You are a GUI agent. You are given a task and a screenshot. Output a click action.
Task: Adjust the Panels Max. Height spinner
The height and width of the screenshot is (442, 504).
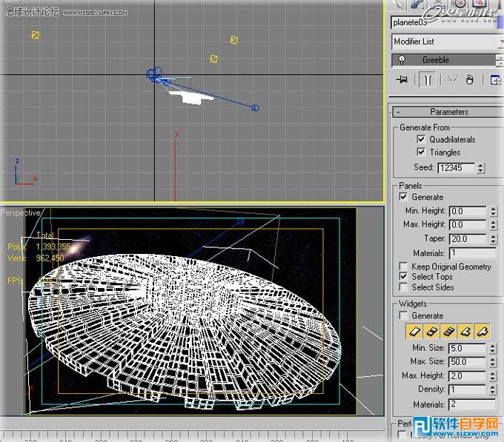494,224
